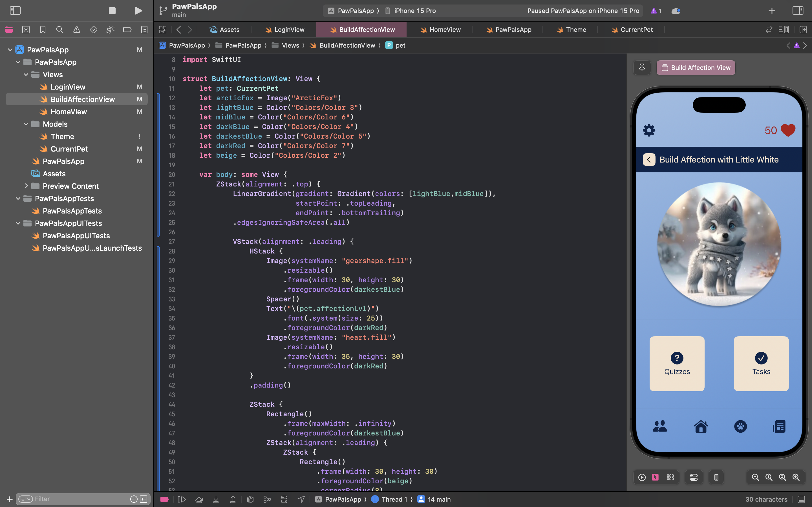
Task: Click the Run play button
Action: 138,11
